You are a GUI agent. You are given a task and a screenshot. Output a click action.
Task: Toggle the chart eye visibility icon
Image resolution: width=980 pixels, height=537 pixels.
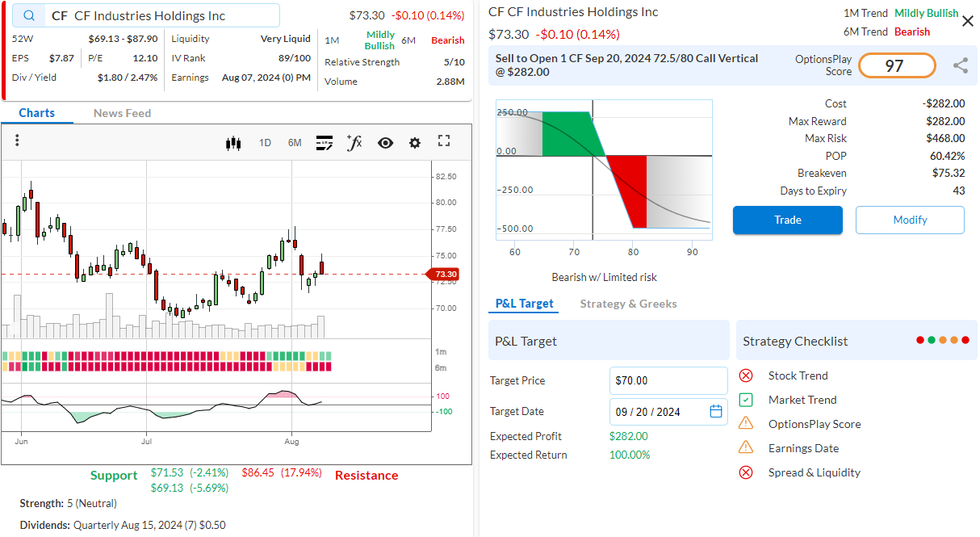coord(385,143)
